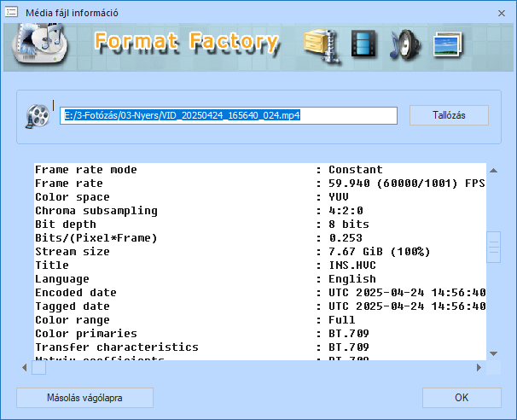This screenshot has width=517, height=420.
Task: Click the "Bits/(Pixel*Frame)" label
Action: tap(96, 238)
